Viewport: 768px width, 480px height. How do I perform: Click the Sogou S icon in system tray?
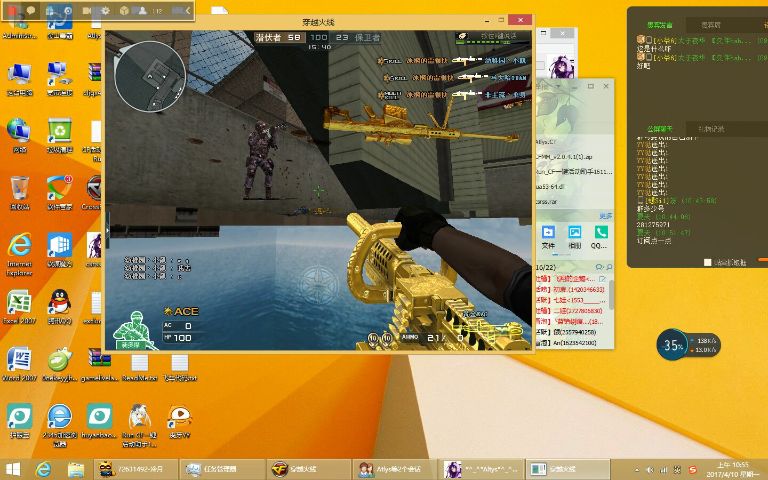[x=693, y=470]
